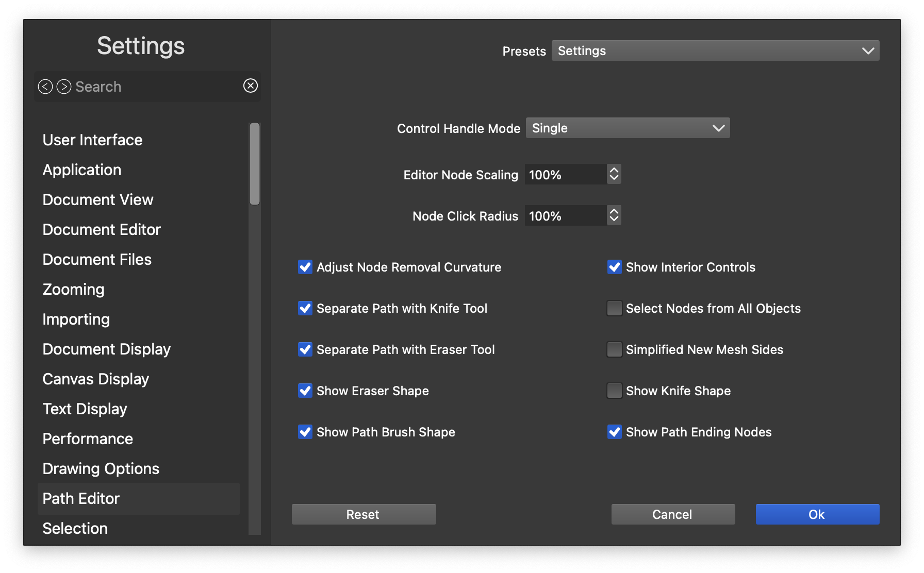
Task: Enable Show Knife Shape checkbox
Action: (614, 391)
